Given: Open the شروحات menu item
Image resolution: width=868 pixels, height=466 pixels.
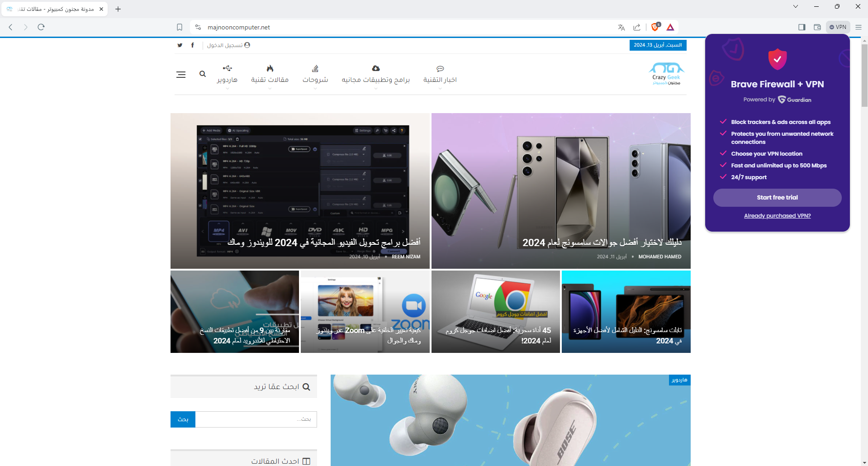Looking at the screenshot, I should click(315, 80).
